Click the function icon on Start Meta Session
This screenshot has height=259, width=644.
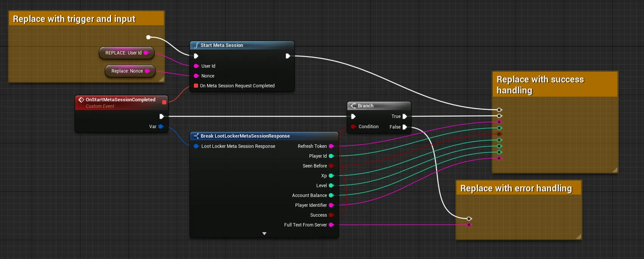point(197,45)
